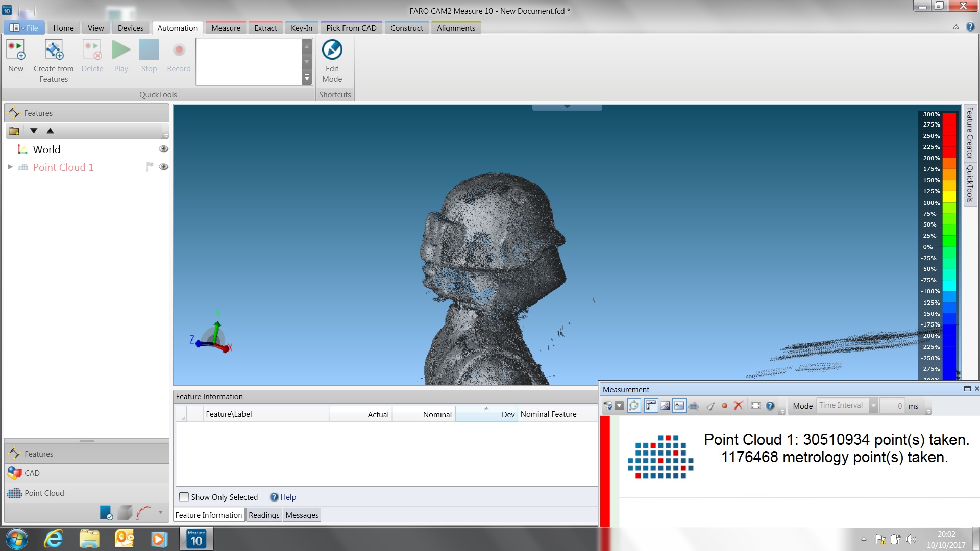Click the Feature\Label column header
Viewport: 980px width, 551px height.
[266, 414]
